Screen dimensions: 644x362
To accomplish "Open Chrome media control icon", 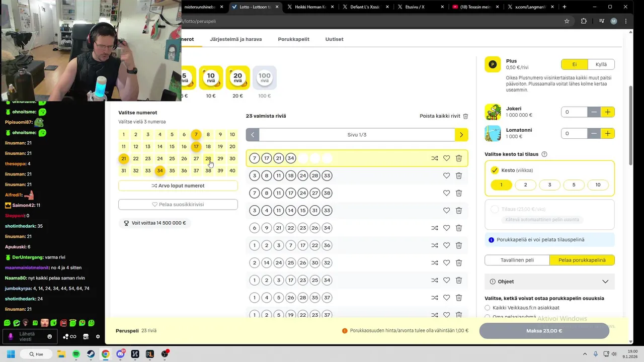I will click(x=601, y=21).
